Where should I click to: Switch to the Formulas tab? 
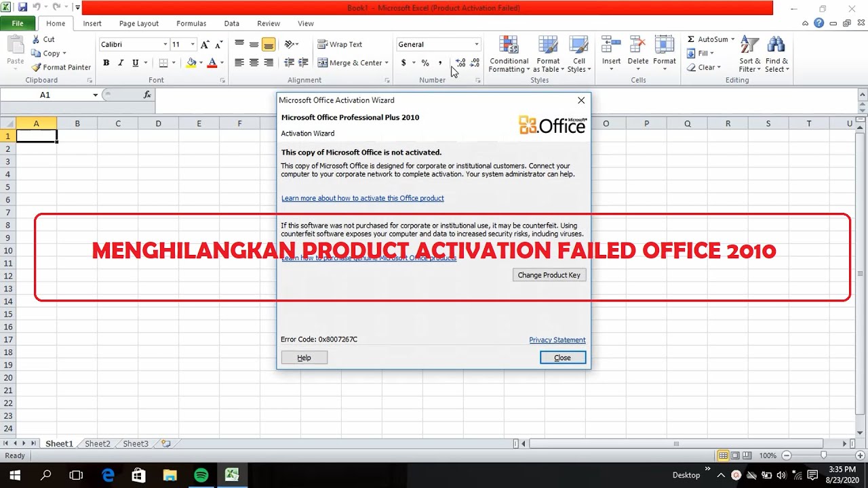point(191,23)
